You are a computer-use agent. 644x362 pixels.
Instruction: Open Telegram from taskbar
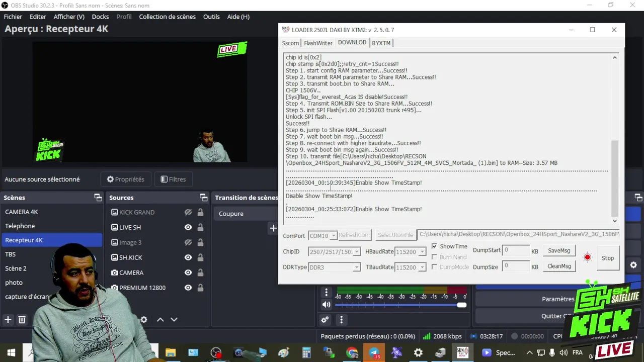point(374,352)
